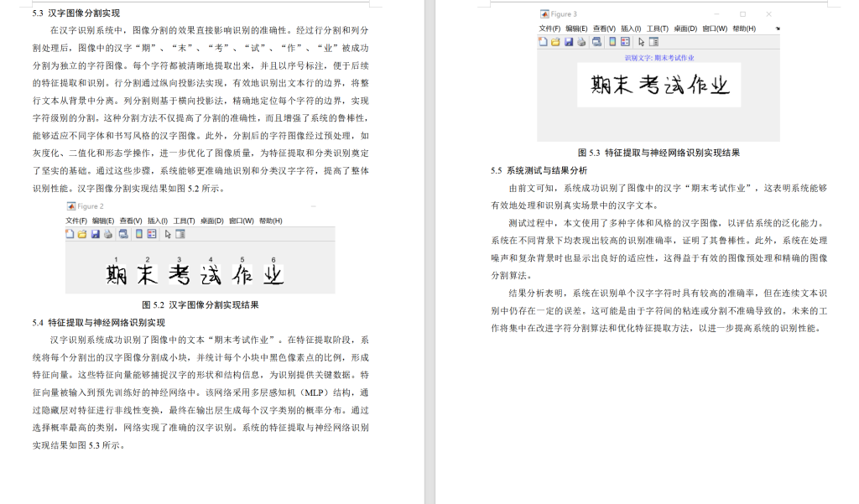This screenshot has height=504, width=859.
Task: Open Property Inspector icon on Figure 3 toolbar
Action: click(653, 42)
